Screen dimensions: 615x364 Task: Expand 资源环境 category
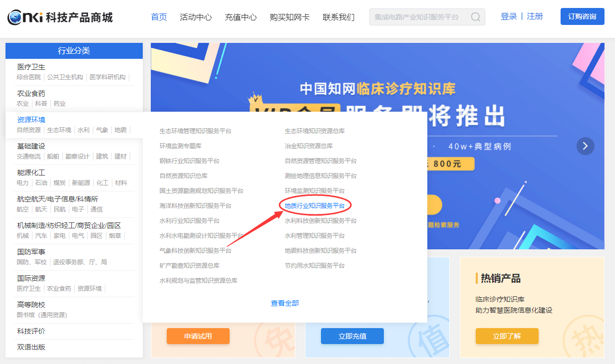pyautogui.click(x=31, y=120)
